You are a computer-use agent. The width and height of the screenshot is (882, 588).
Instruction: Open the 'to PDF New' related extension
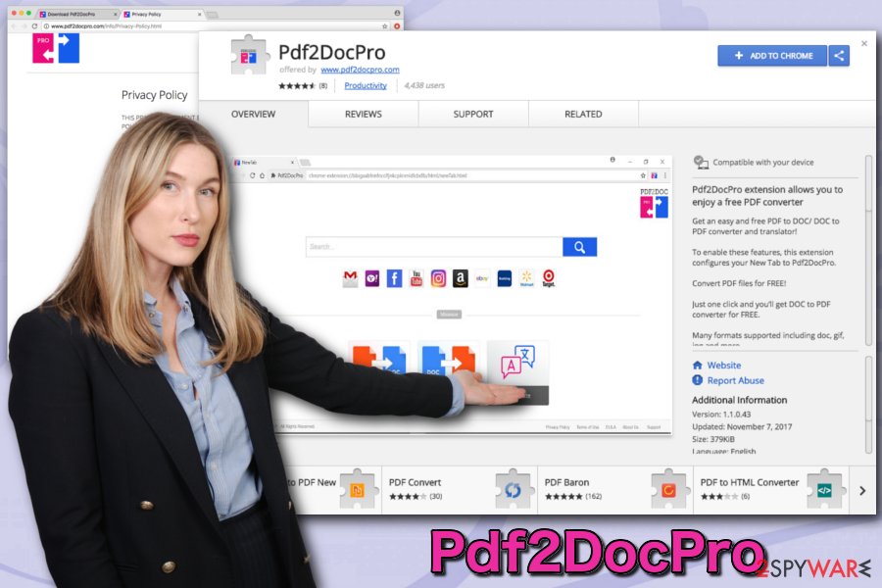(x=332, y=490)
